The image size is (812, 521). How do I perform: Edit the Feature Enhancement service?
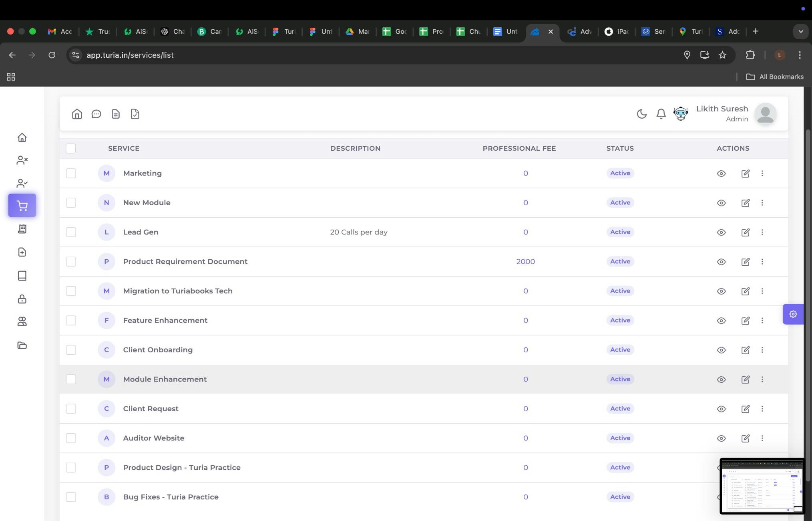pyautogui.click(x=745, y=321)
